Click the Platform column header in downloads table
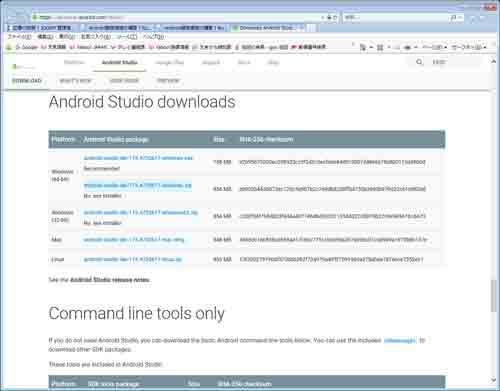 [63, 139]
